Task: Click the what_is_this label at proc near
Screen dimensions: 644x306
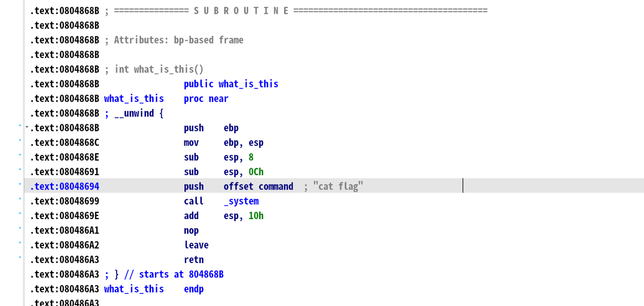Action: click(x=134, y=98)
